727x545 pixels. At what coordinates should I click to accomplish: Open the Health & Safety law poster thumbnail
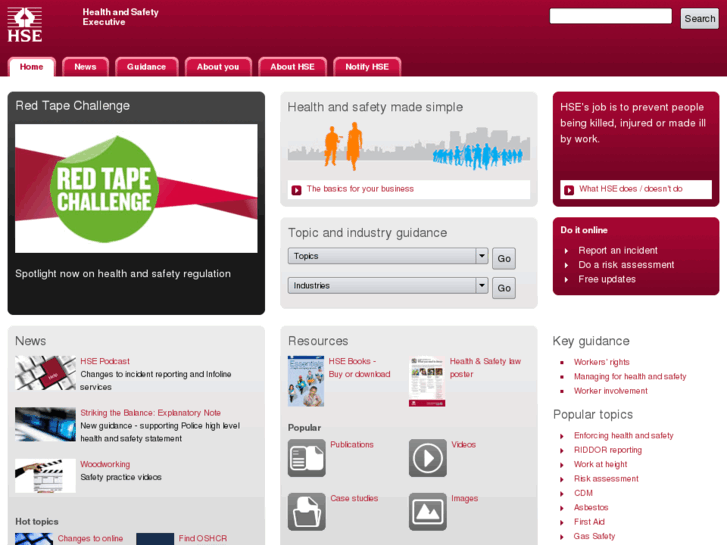[x=427, y=381]
